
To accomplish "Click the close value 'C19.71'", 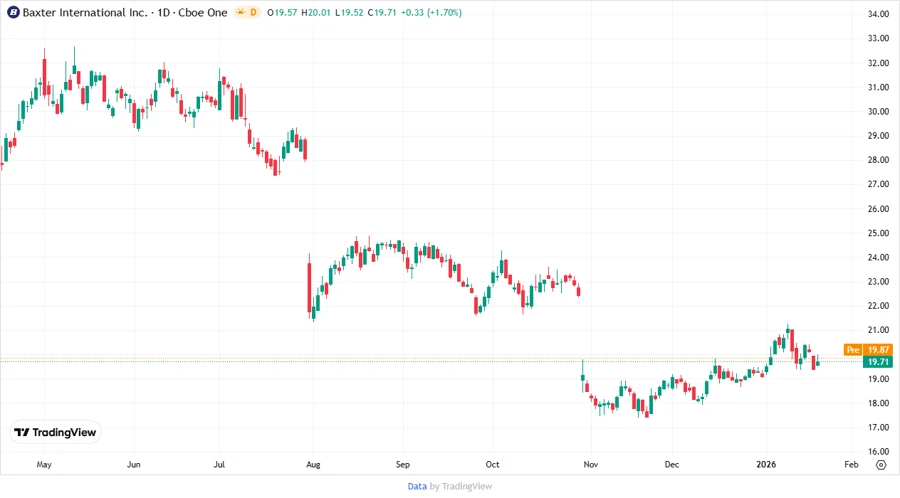I will click(382, 12).
